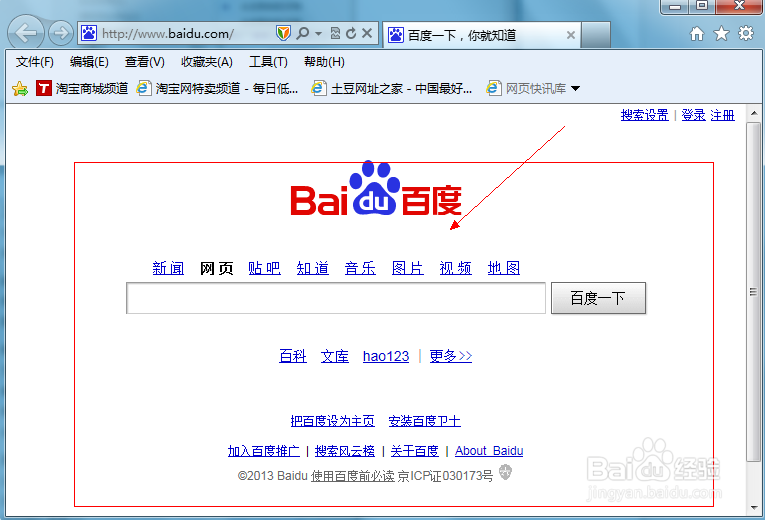Maximize the browser window

pos(702,6)
